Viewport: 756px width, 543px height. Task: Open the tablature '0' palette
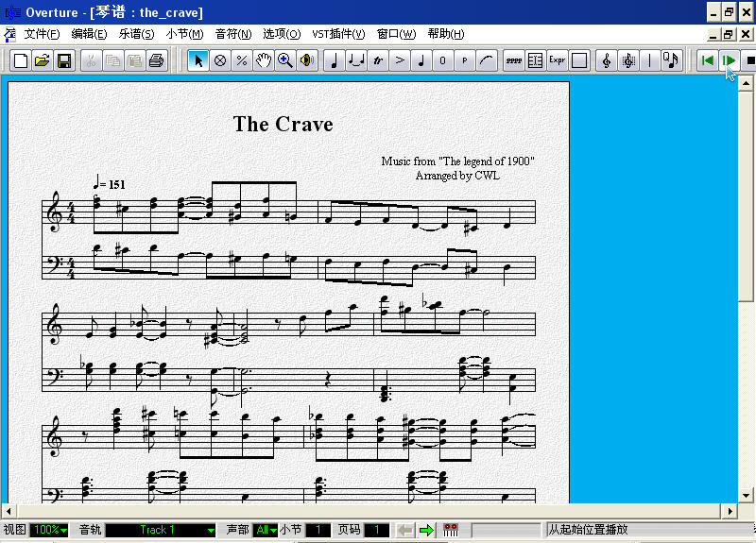point(442,60)
